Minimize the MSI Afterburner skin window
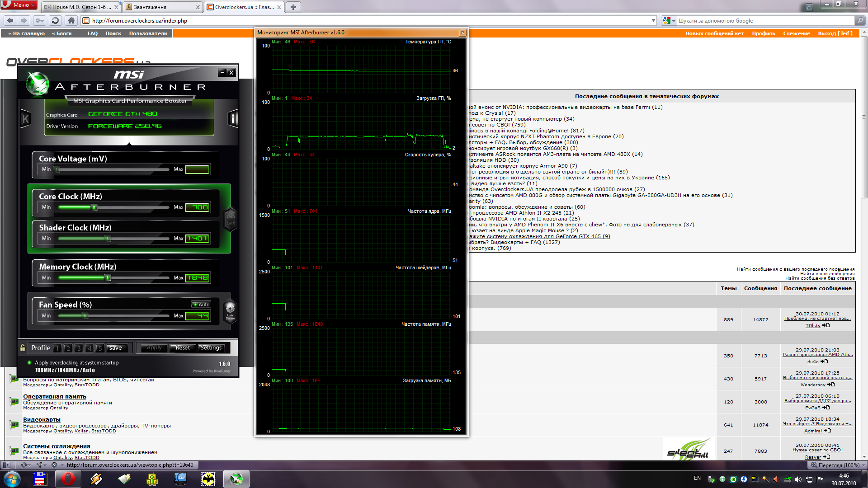Image resolution: width=868 pixels, height=488 pixels. (x=222, y=72)
